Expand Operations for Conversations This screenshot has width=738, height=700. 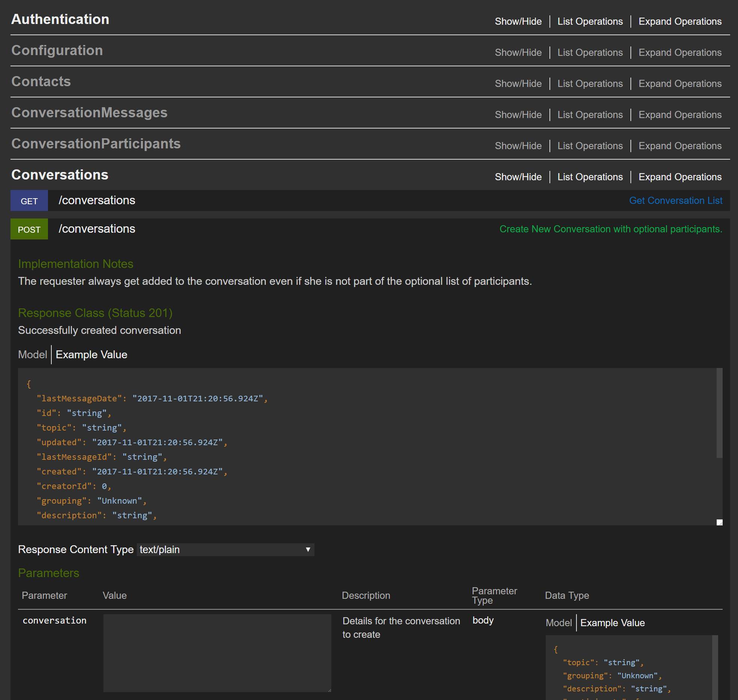680,177
